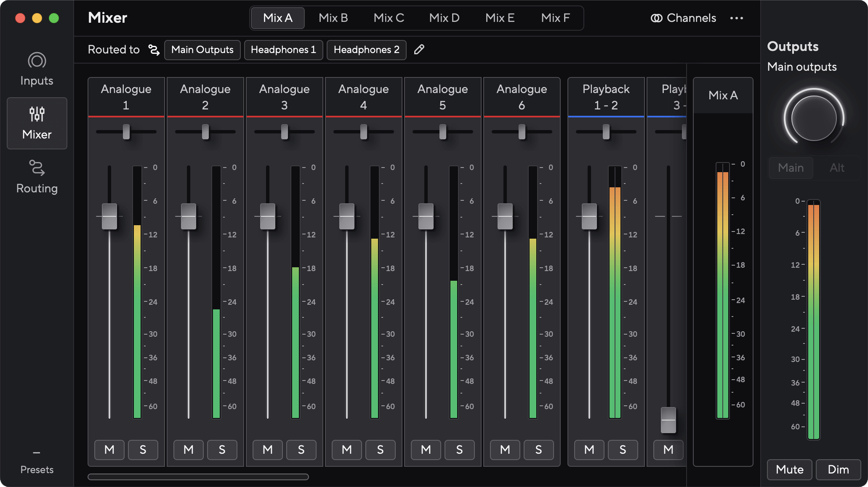Click the Dim outputs button

click(x=838, y=469)
